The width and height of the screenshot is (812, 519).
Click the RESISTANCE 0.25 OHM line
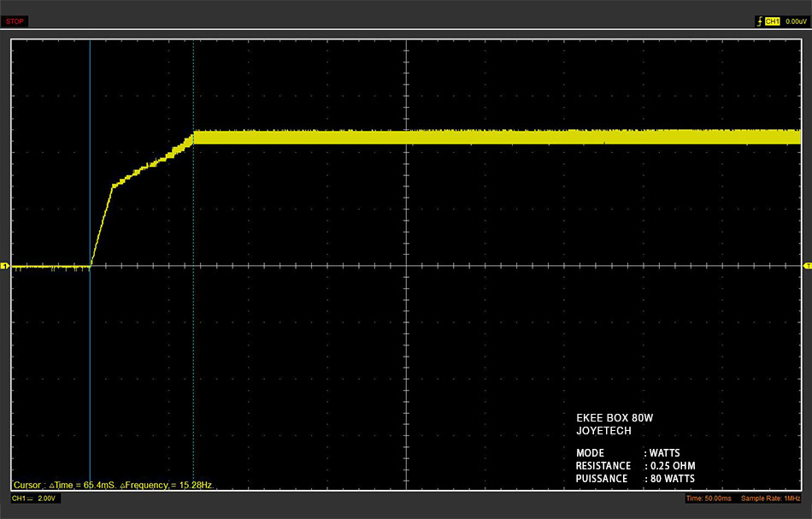pos(635,466)
